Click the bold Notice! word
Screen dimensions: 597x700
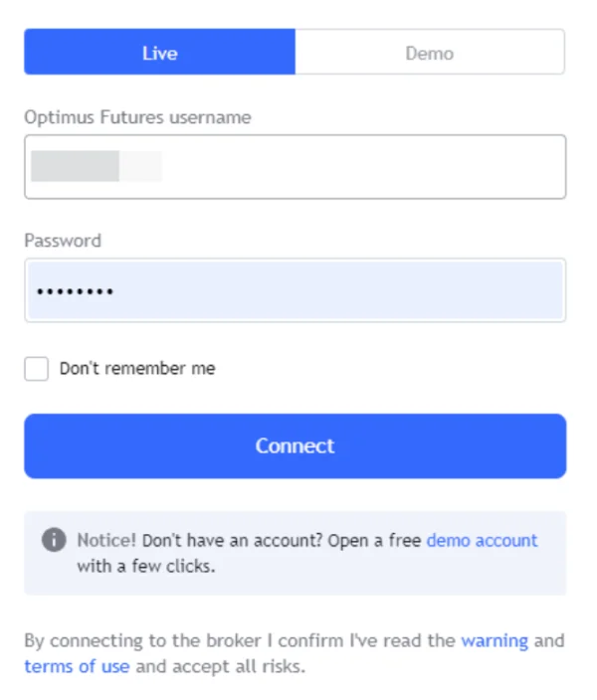pyautogui.click(x=107, y=541)
